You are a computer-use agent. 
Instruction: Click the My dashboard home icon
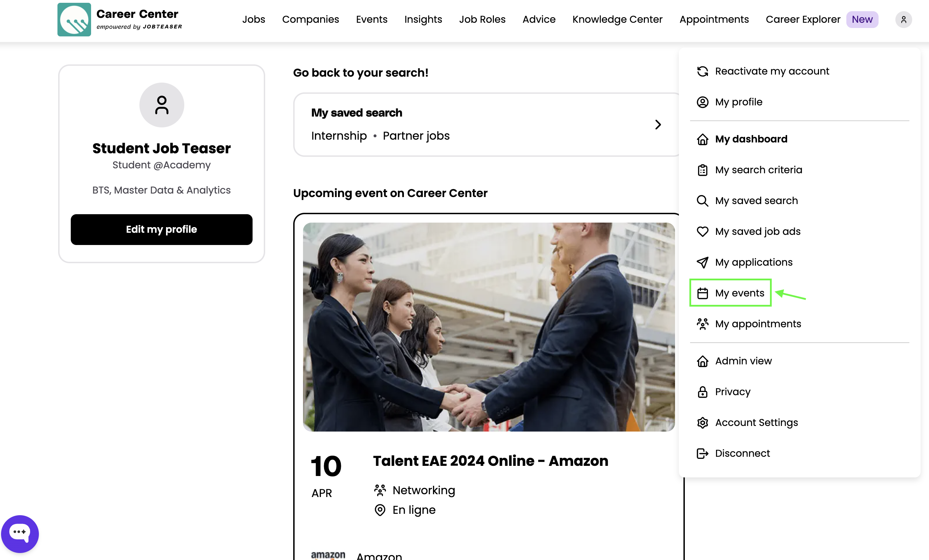[702, 139]
